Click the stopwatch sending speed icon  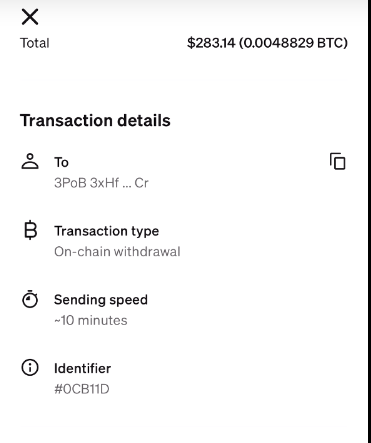30,299
